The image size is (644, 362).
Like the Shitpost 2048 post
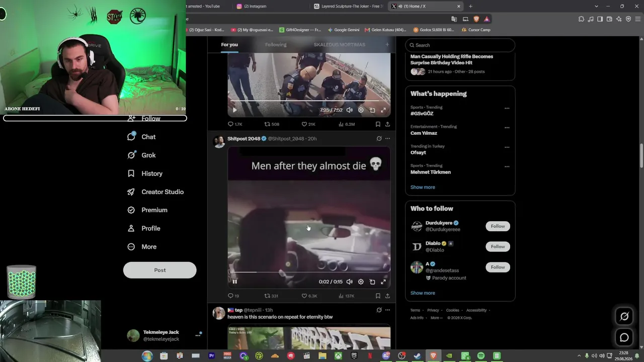(x=309, y=296)
